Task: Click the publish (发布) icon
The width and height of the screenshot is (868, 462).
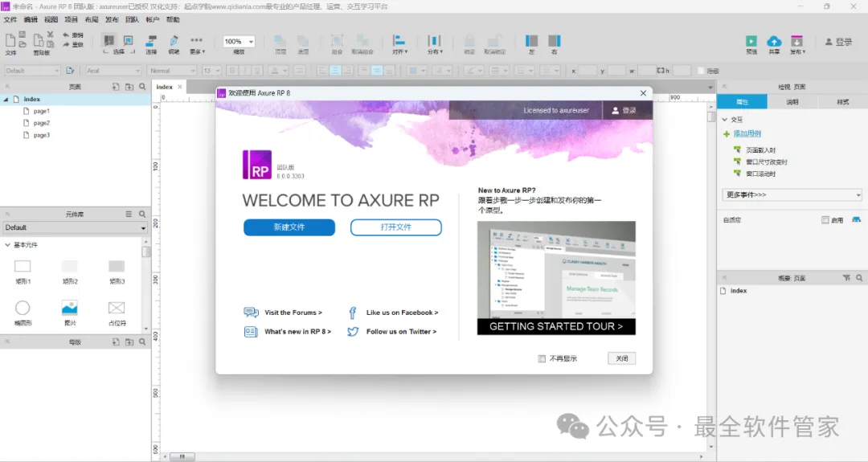Action: coord(796,41)
